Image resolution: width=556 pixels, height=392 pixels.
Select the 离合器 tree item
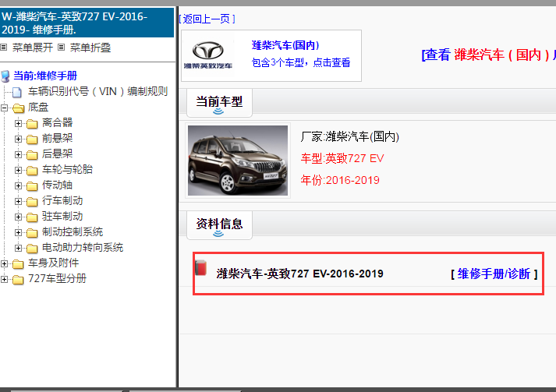tap(58, 122)
